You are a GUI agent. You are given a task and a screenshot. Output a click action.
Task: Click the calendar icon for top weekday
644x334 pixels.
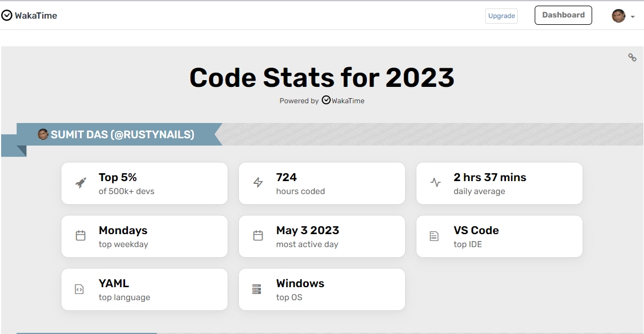81,236
